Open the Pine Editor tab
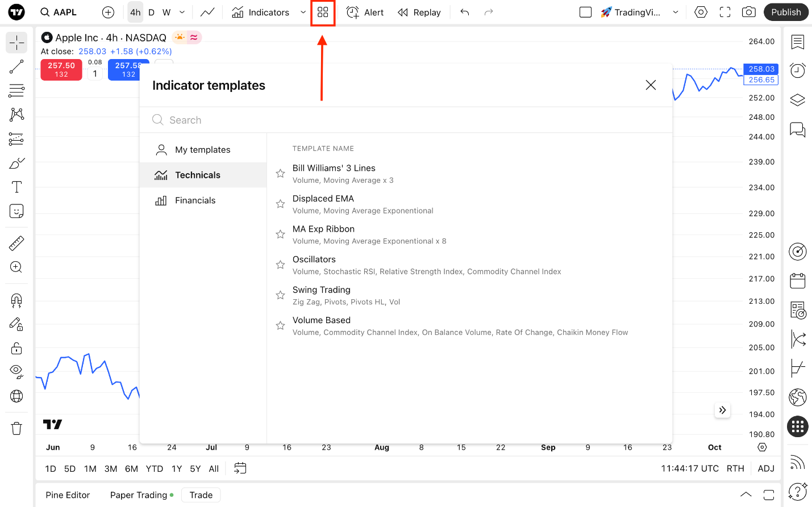Screen dimensions: 812x507 coord(68,495)
